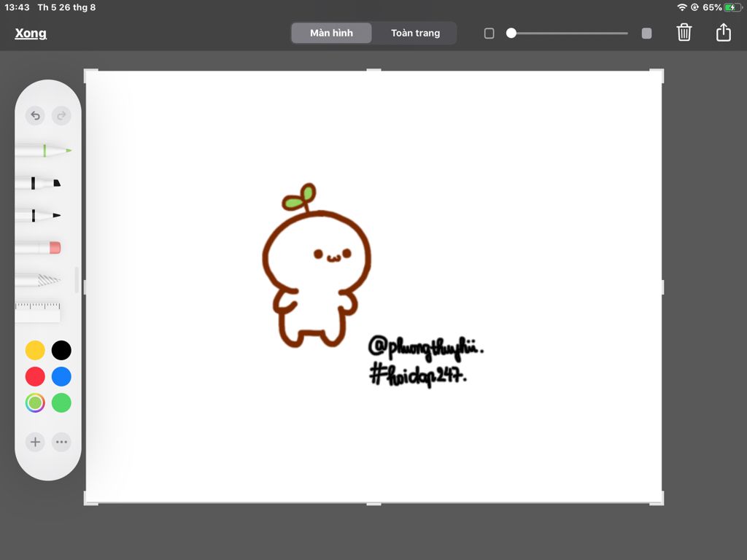Tap the empty square opacity minimum icon
Viewport: 747px width, 560px height.
coord(489,34)
